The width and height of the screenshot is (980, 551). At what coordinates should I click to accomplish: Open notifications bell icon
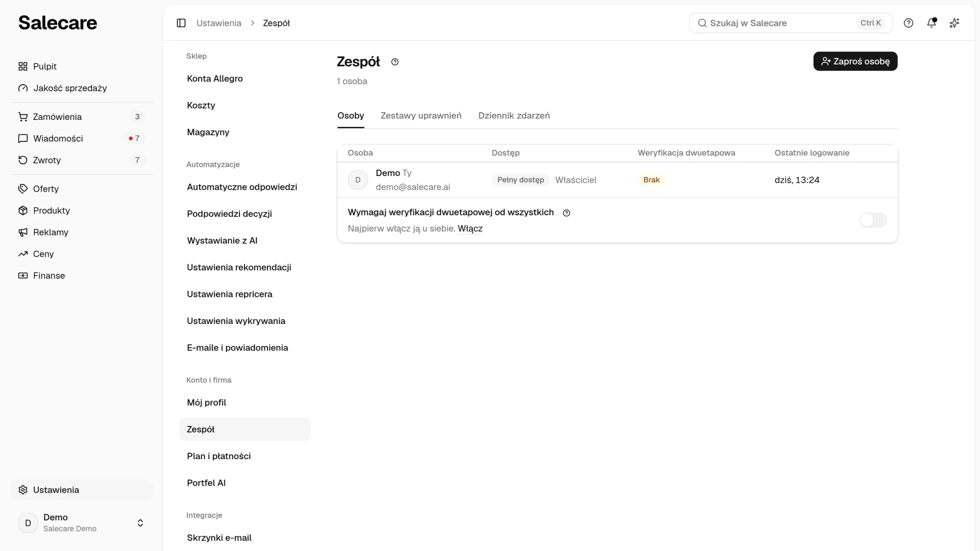(x=932, y=23)
